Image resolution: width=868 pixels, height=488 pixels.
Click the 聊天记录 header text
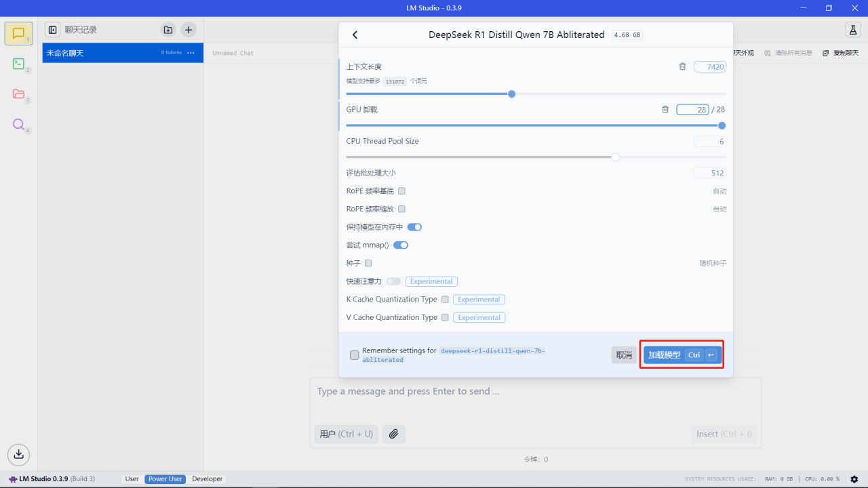pos(81,30)
